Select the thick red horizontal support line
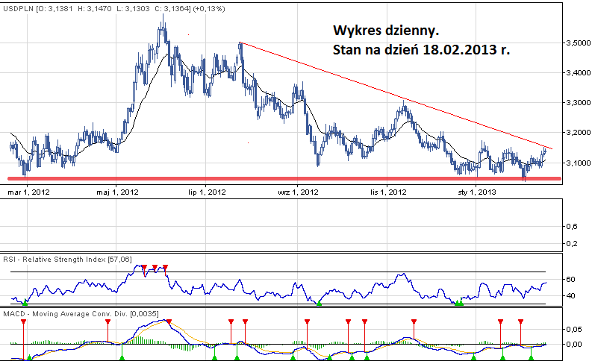Viewport: 592px width, 364px height. 284,179
